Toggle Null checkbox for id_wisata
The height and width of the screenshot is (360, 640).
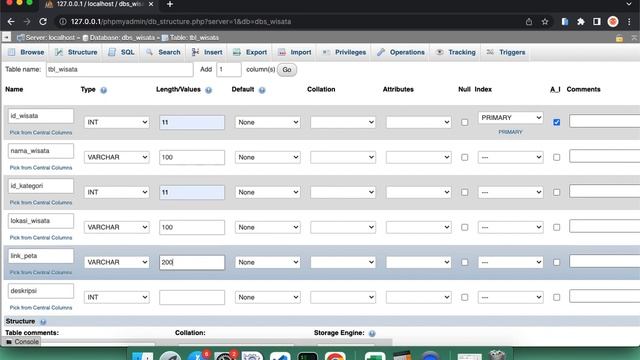point(464,122)
